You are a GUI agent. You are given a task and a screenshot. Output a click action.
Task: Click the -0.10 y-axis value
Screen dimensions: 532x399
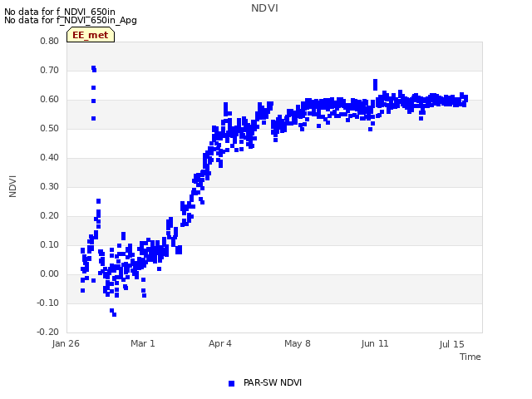coord(48,303)
